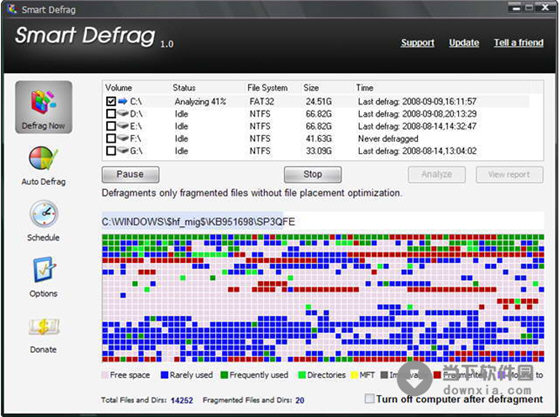Click the Rarely used blue legend swatch

[164, 375]
